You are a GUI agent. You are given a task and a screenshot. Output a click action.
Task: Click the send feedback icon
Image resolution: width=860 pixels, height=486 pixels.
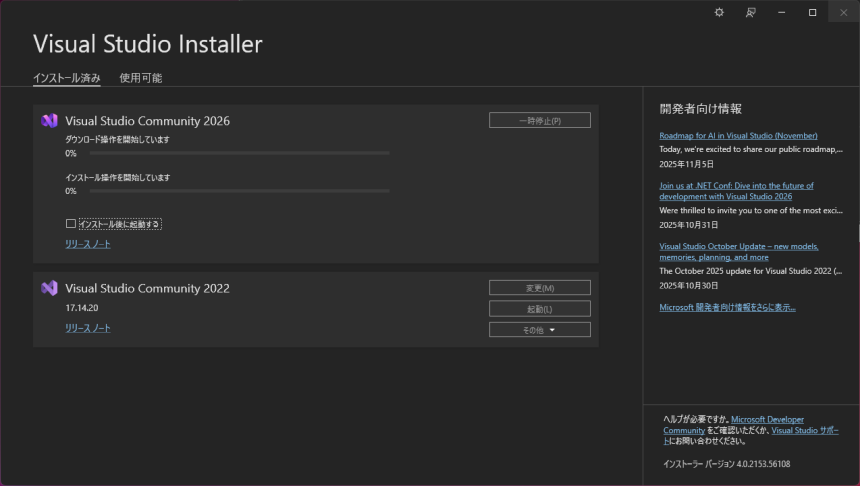point(750,12)
